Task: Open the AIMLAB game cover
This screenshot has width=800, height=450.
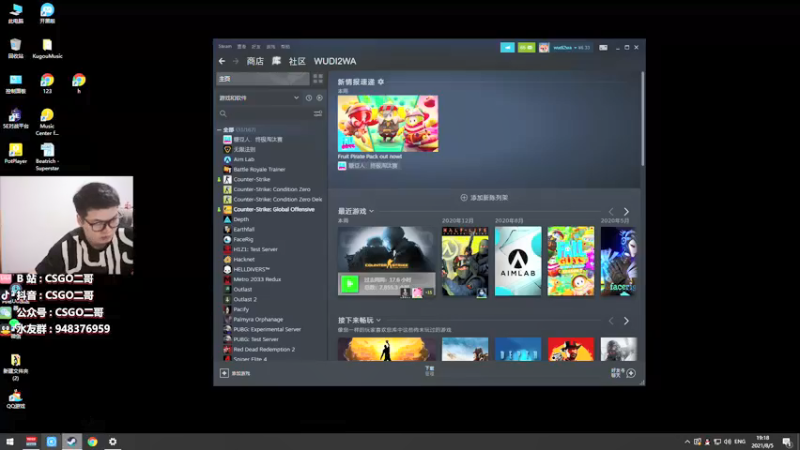Action: (518, 261)
